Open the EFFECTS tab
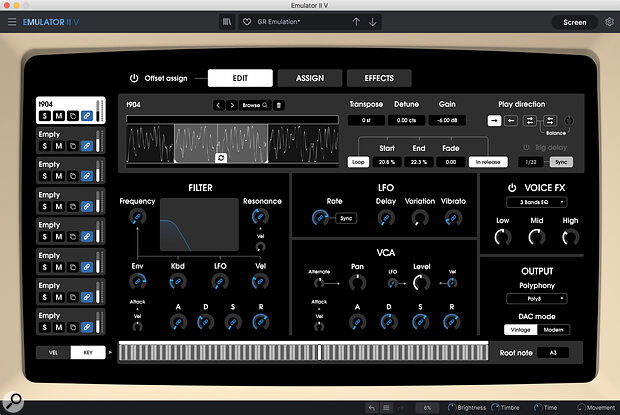 click(x=379, y=78)
